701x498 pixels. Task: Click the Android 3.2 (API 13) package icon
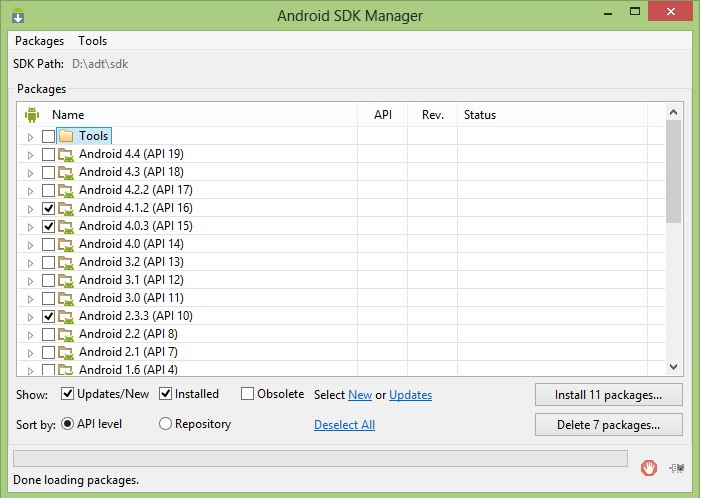[66, 262]
